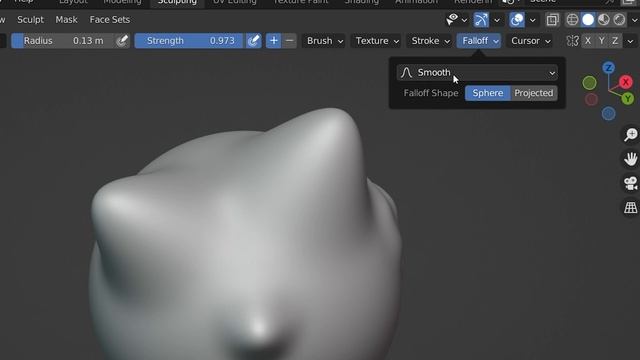Click the blue Z axis gizmo handle
This screenshot has width=640, height=360.
[x=609, y=68]
